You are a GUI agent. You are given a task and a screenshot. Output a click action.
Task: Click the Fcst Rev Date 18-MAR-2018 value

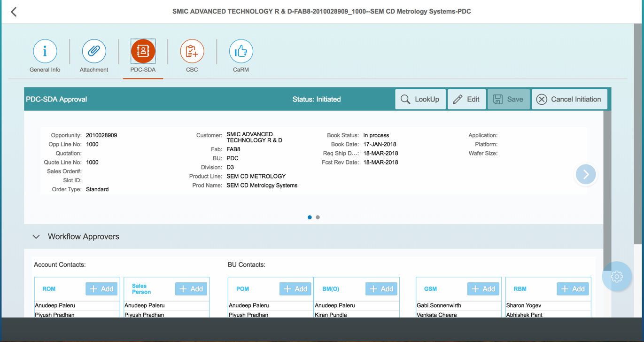coord(380,162)
